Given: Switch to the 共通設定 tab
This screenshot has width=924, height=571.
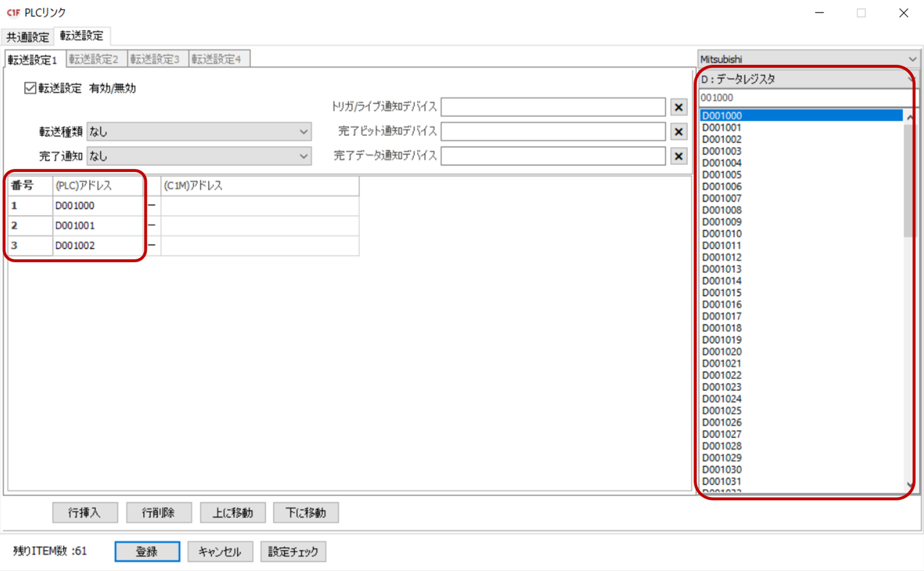Looking at the screenshot, I should [x=28, y=37].
